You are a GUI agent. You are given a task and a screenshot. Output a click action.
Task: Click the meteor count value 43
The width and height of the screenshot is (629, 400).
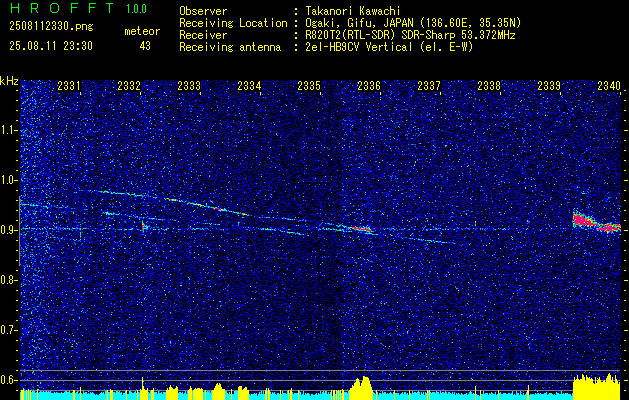(145, 46)
